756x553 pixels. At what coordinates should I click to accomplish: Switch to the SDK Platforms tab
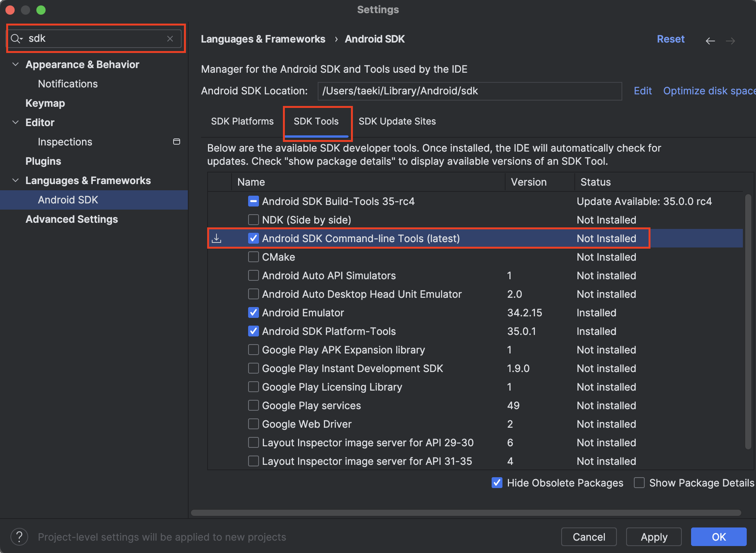click(242, 121)
